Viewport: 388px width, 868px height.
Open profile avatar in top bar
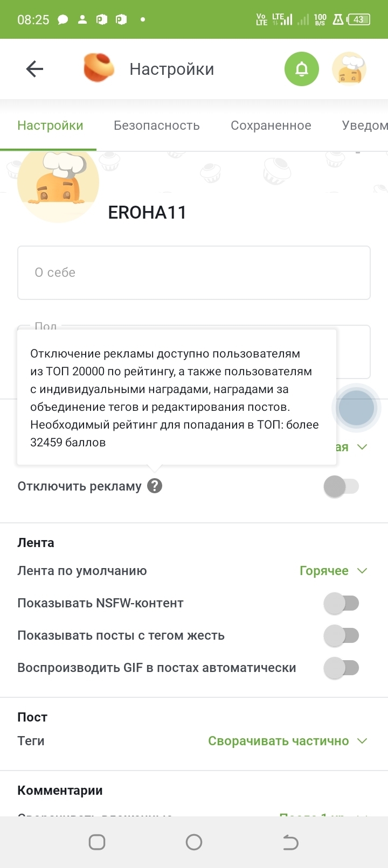[349, 69]
